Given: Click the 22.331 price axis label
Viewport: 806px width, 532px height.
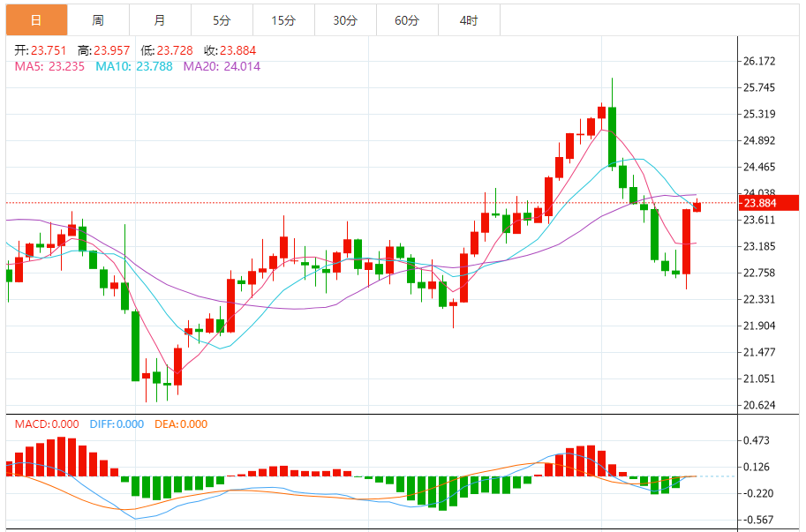Looking at the screenshot, I should (759, 299).
